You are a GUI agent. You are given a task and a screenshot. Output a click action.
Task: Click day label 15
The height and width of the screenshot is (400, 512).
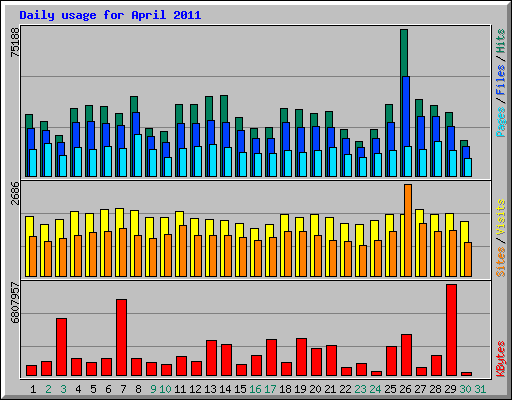[240, 389]
